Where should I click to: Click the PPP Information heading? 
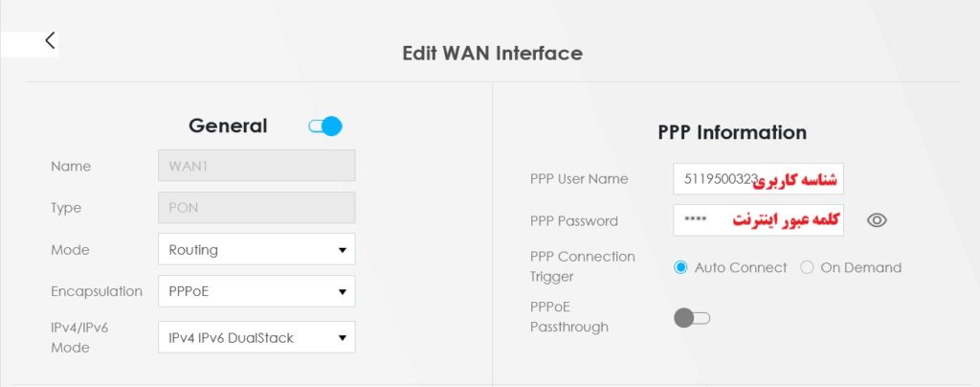click(732, 132)
